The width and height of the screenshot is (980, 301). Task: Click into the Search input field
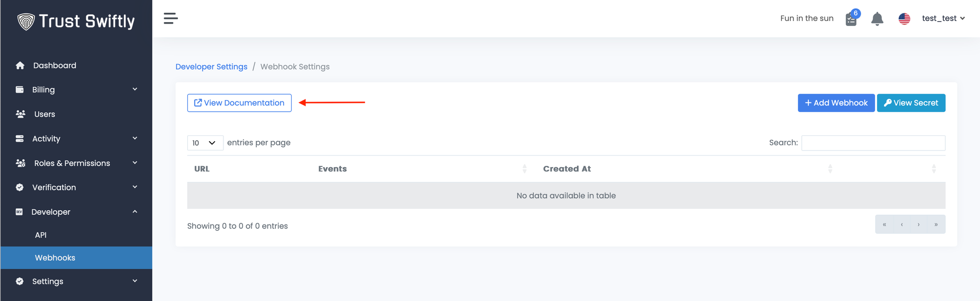873,143
